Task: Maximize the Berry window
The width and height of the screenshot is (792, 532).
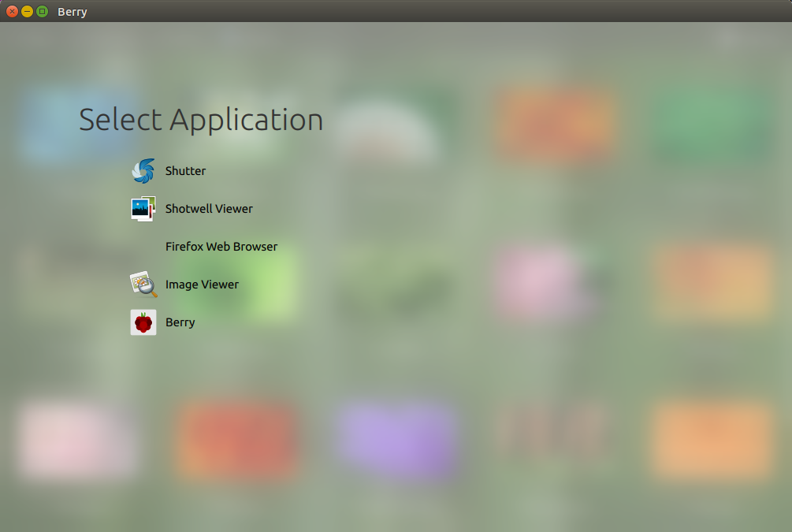Action: tap(43, 11)
